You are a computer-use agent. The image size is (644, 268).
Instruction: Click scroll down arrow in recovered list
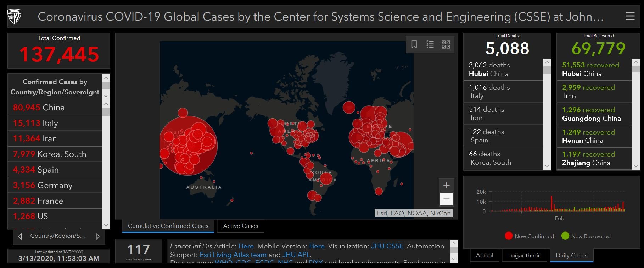[636, 166]
